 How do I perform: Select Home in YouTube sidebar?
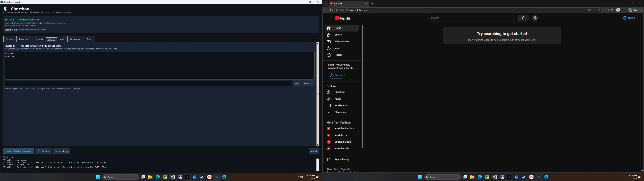click(341, 28)
